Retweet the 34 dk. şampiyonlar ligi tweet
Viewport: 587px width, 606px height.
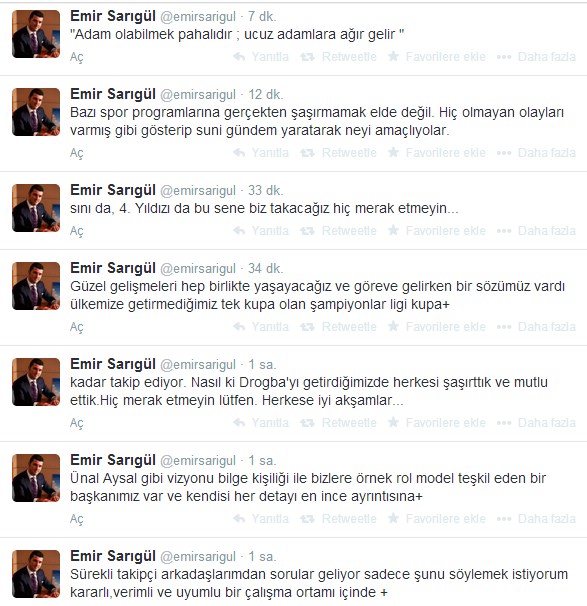pyautogui.click(x=338, y=327)
